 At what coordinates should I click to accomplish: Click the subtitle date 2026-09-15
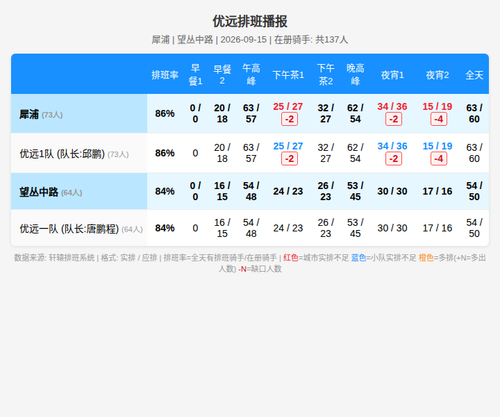pos(243,40)
